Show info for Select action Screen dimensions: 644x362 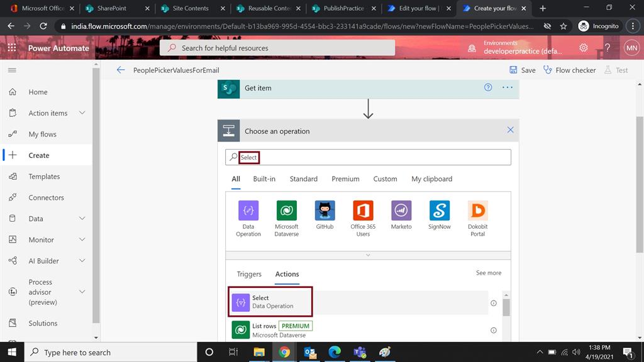(493, 303)
